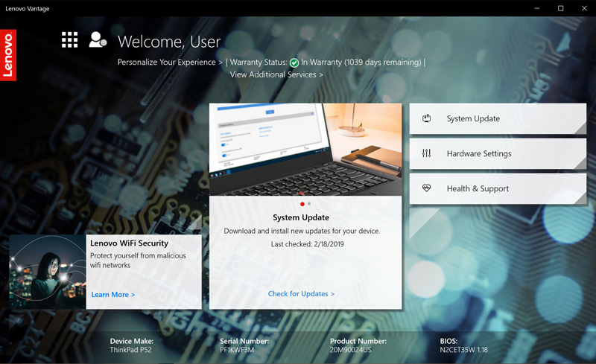This screenshot has height=364, width=596.
Task: Click the Last checked: 2/18/2019 text
Action: [308, 244]
